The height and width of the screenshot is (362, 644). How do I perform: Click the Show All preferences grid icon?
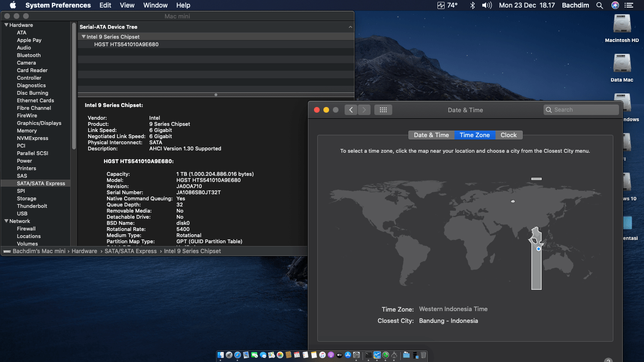click(383, 110)
